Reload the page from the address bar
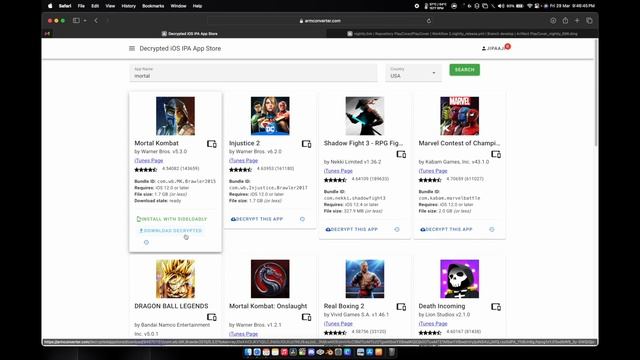Screen dimensions: 640x360 pyautogui.click(x=429, y=20)
